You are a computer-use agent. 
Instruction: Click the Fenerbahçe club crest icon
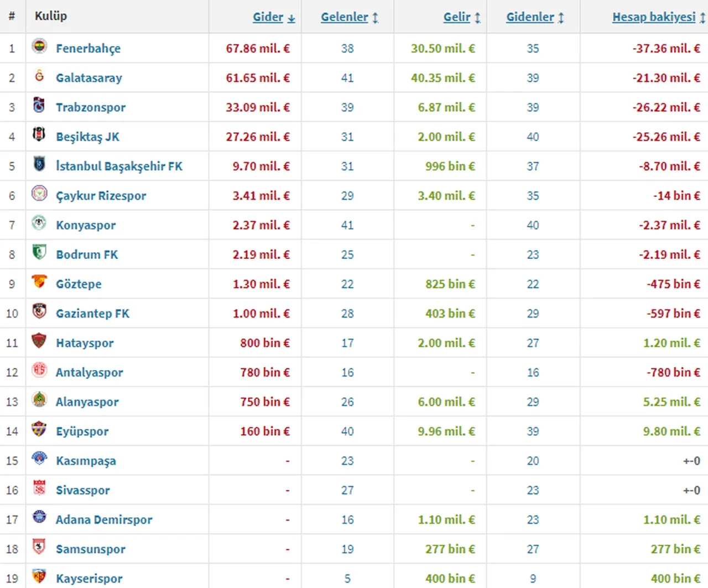pos(39,46)
